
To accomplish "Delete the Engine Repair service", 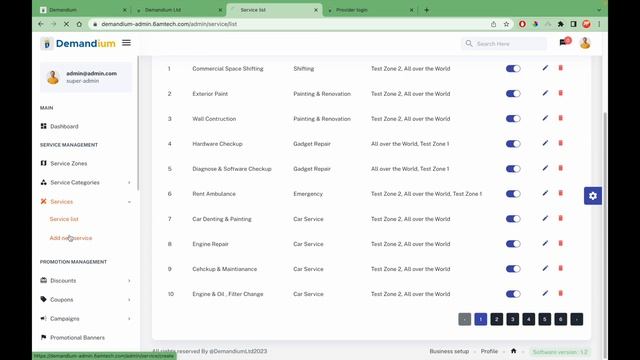I will tap(560, 243).
